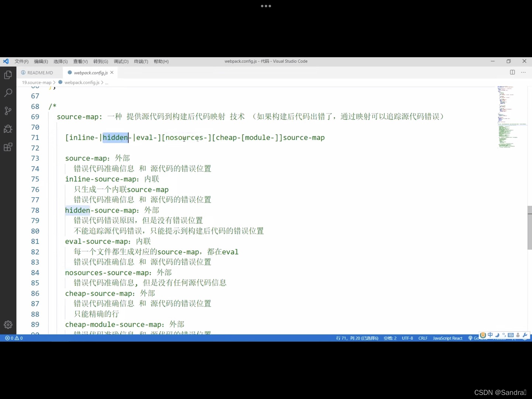Click line number 71 in the gutter

tap(35, 137)
